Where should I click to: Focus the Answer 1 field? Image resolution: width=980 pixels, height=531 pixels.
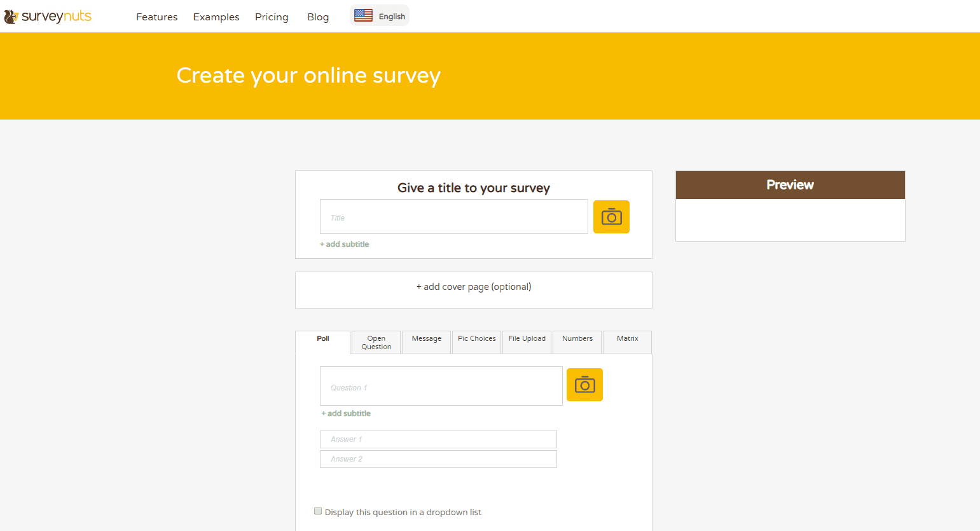(x=438, y=439)
